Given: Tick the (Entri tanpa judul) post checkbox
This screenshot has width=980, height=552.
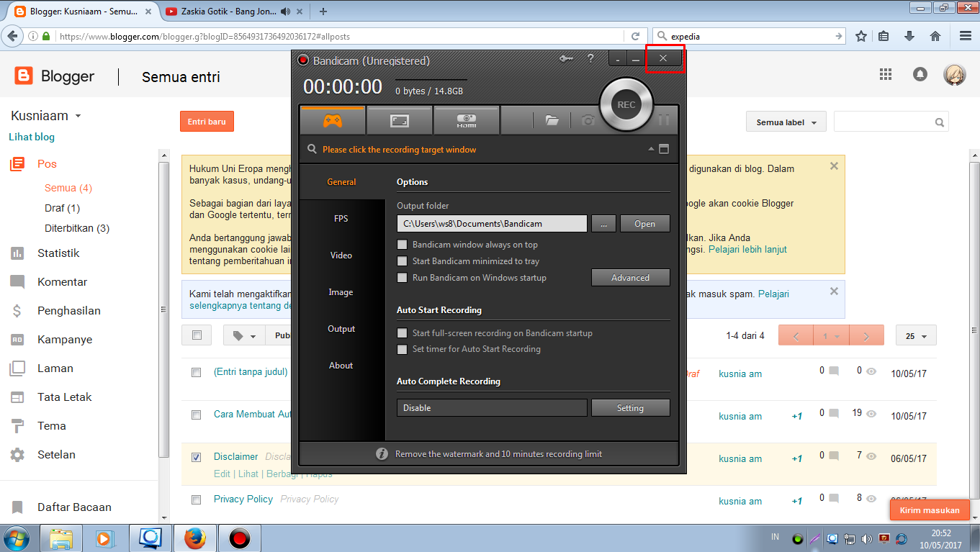Looking at the screenshot, I should [196, 373].
